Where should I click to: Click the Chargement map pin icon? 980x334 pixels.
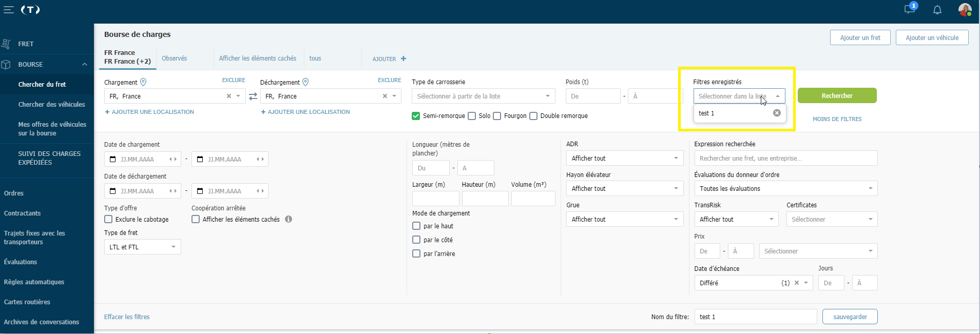tap(143, 82)
